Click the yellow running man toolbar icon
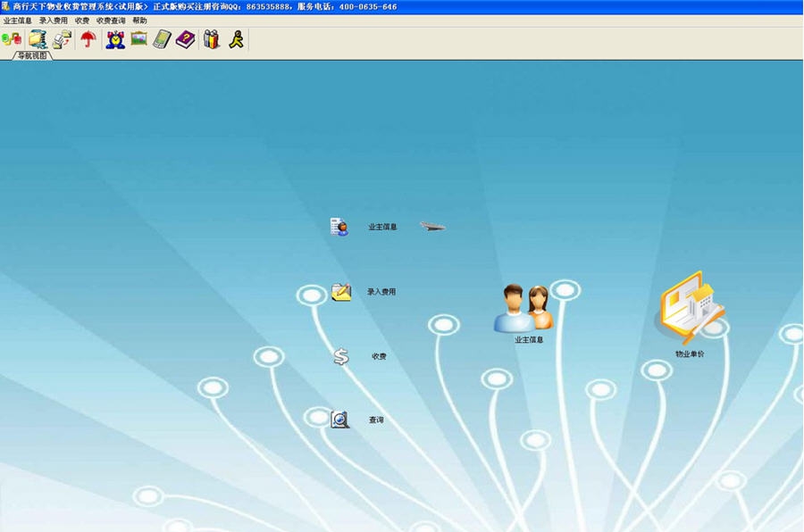Screen dimensions: 804x532 click(x=236, y=39)
